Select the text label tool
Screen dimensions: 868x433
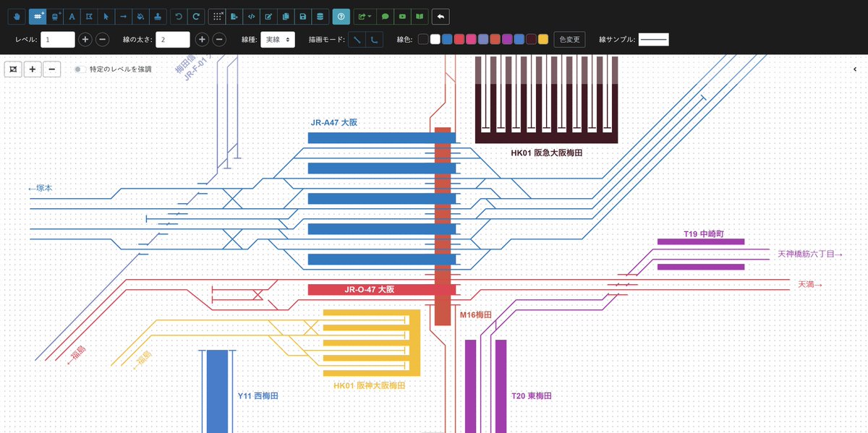[72, 16]
